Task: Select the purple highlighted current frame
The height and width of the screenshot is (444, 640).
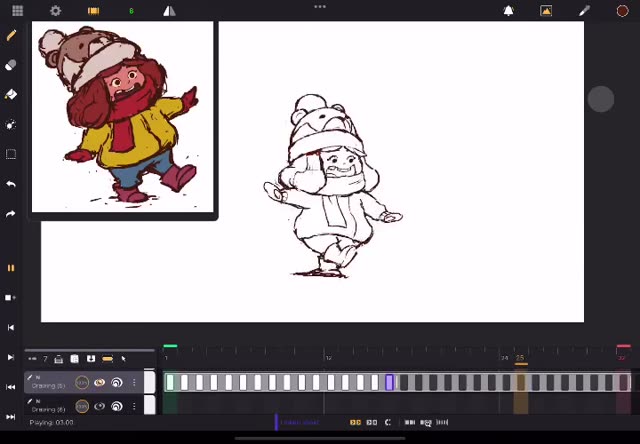Action: [x=389, y=382]
